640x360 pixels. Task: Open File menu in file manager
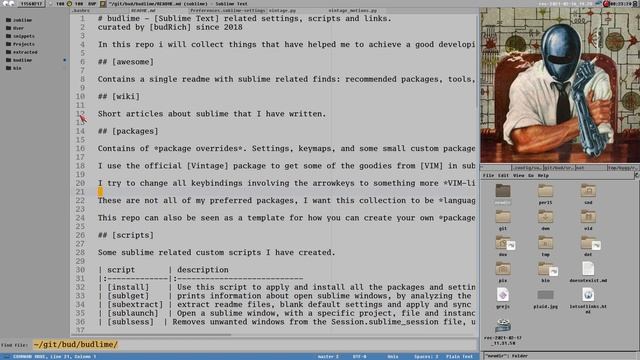click(488, 176)
